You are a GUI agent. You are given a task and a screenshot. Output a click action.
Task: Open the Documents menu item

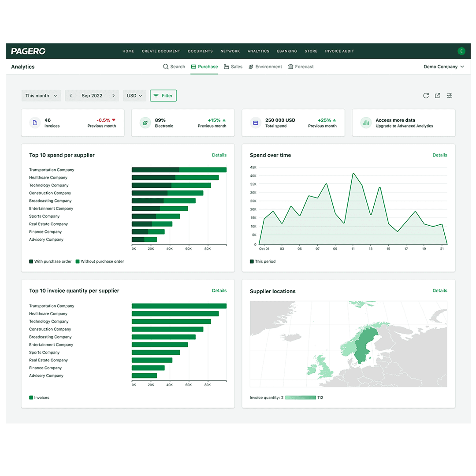pyautogui.click(x=201, y=51)
